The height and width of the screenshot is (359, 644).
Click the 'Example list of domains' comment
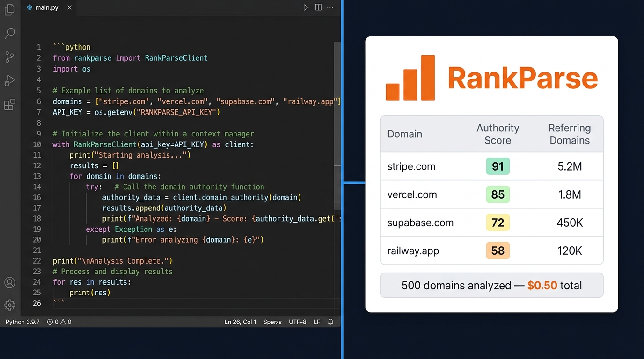(128, 91)
